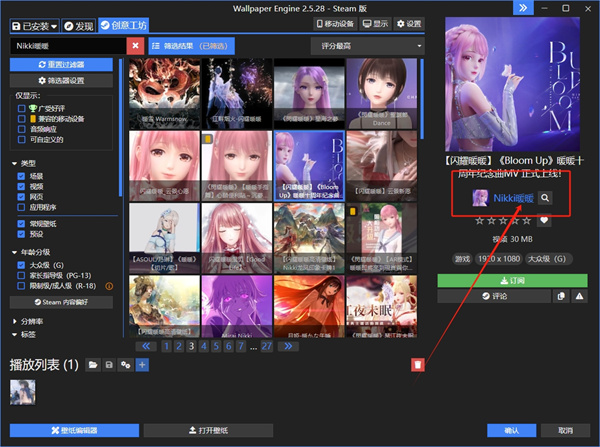Click 确认 confirm button

pos(512,431)
